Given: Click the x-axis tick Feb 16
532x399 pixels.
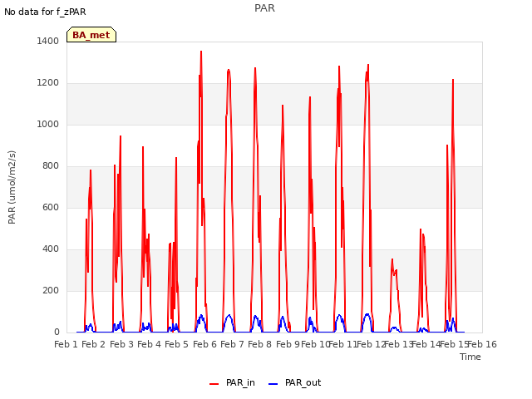Looking at the screenshot, I should (x=482, y=344).
